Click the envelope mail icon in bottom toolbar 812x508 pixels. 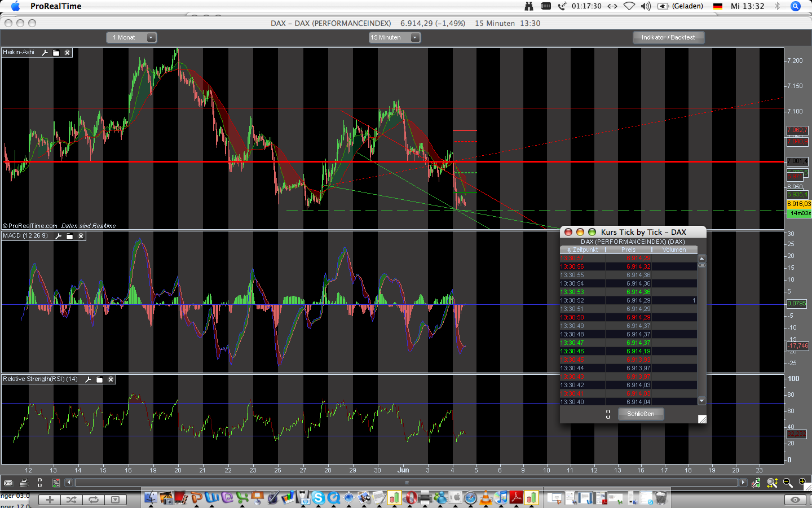click(8, 483)
